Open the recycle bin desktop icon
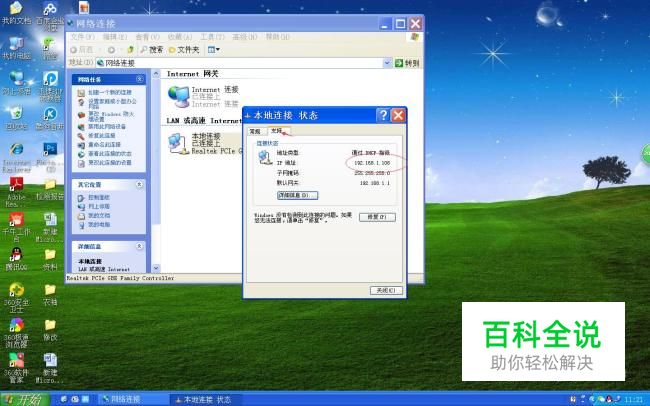The width and height of the screenshot is (650, 406). pos(16,119)
